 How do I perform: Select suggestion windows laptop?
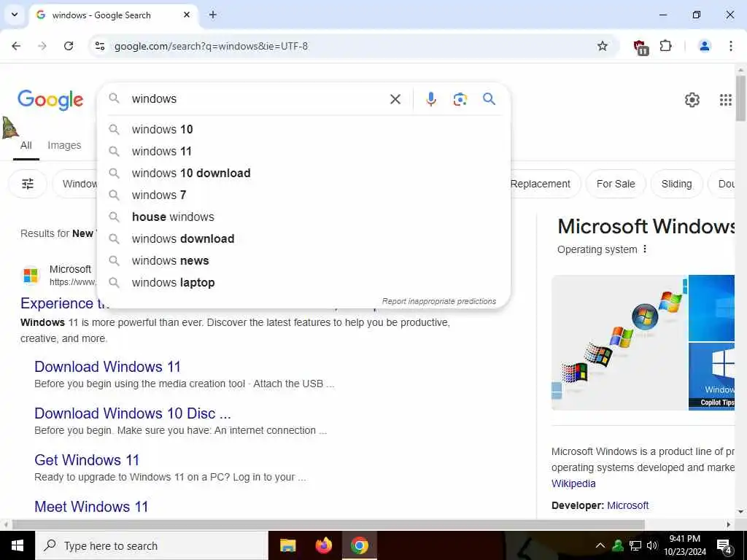(303, 283)
